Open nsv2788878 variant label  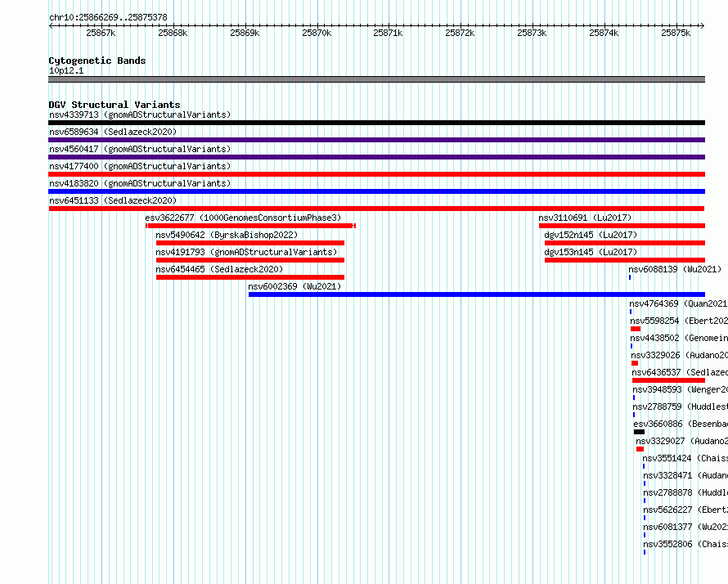tap(685, 492)
